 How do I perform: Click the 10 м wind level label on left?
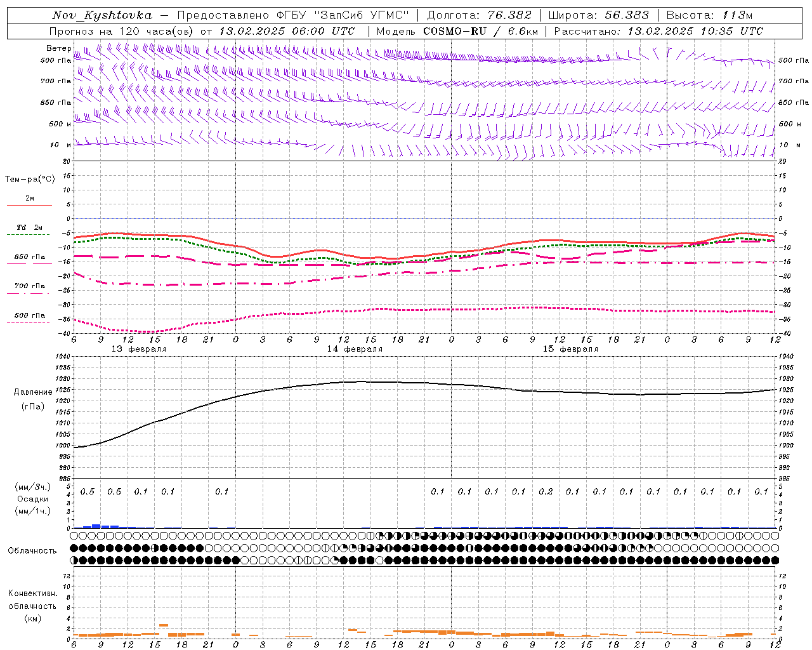[60, 145]
